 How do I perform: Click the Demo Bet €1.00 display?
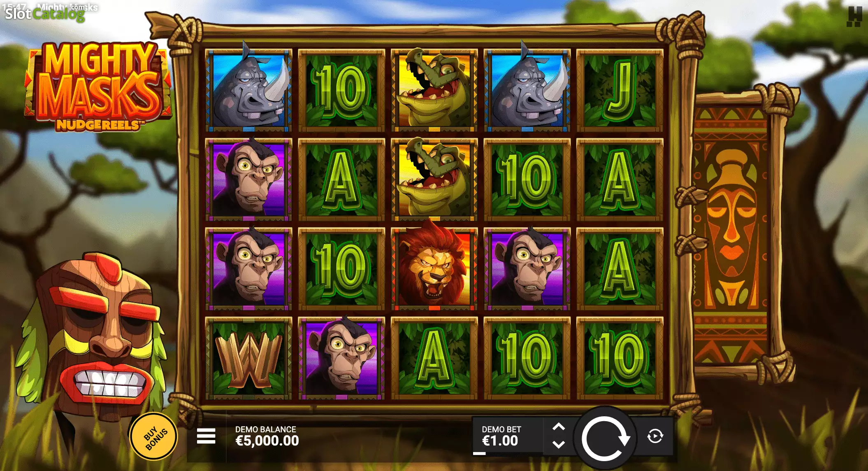pos(501,436)
